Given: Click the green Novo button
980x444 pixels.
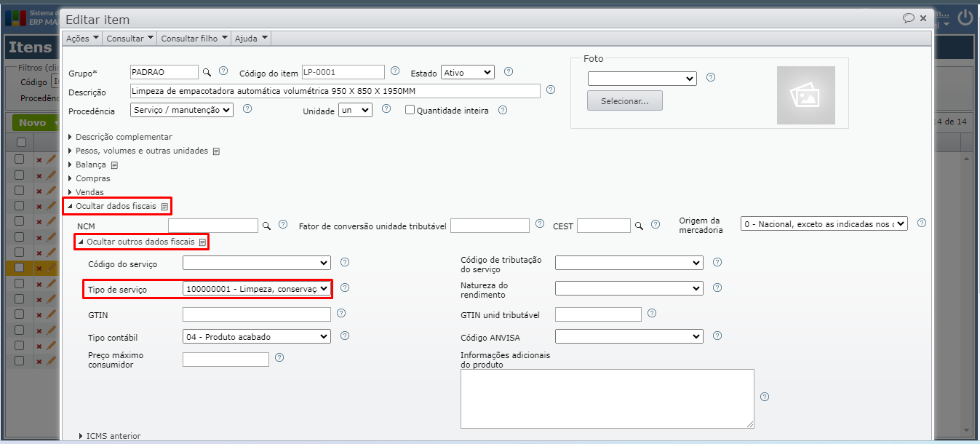Looking at the screenshot, I should coord(33,123).
